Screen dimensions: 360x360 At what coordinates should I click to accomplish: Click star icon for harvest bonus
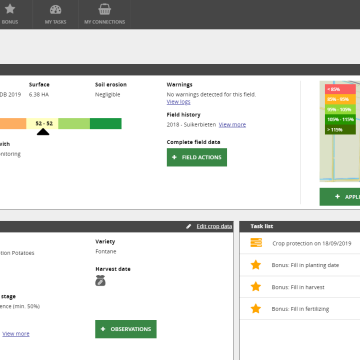256,287
